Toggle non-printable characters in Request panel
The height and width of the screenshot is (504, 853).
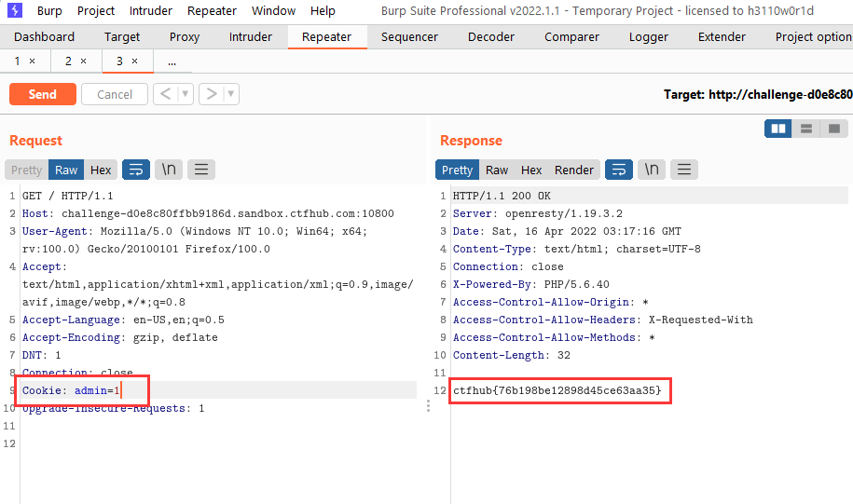[169, 170]
